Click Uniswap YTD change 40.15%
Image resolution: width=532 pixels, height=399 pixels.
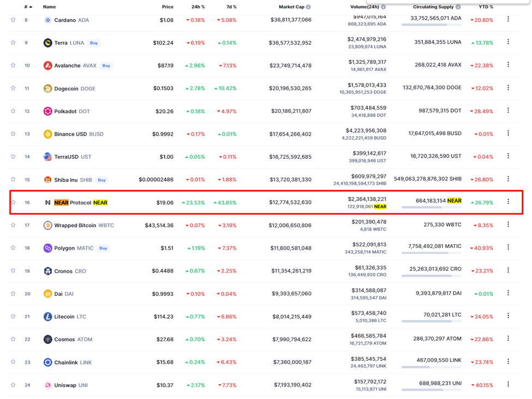pyautogui.click(x=482, y=385)
